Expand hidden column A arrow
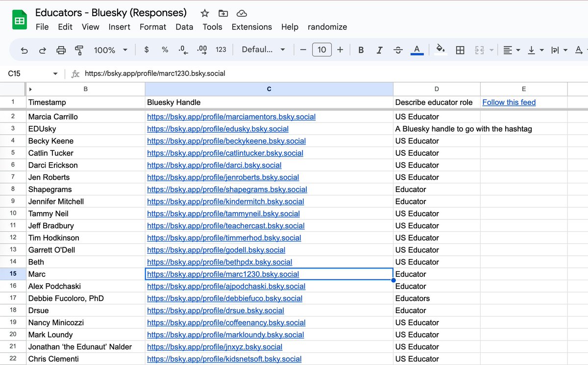 [x=30, y=89]
